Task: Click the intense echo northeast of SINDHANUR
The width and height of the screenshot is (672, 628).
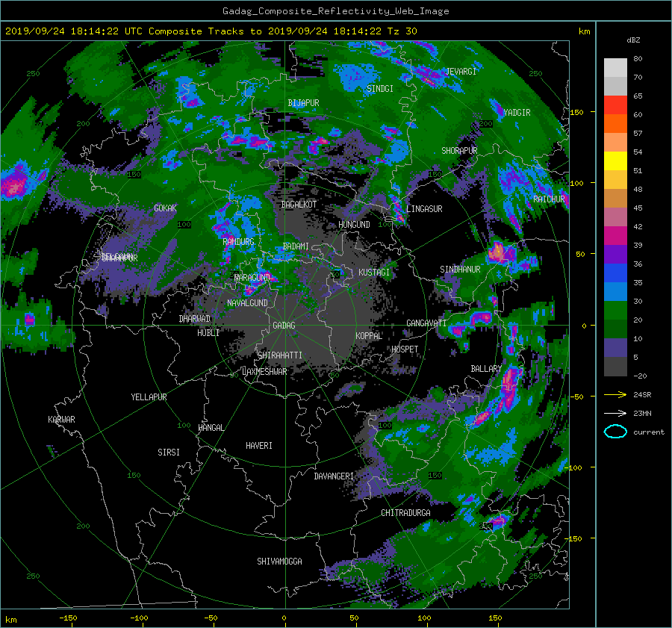Action: (497, 252)
